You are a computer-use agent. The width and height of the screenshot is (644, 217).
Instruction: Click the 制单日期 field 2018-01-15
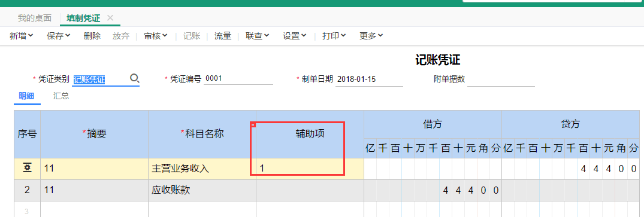tap(369, 80)
